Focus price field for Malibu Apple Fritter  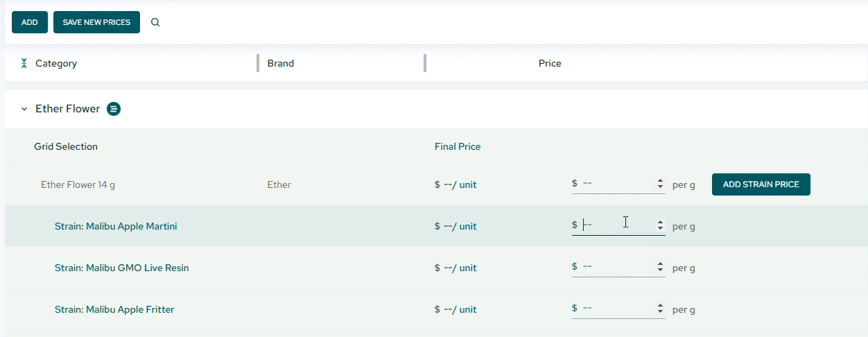618,309
